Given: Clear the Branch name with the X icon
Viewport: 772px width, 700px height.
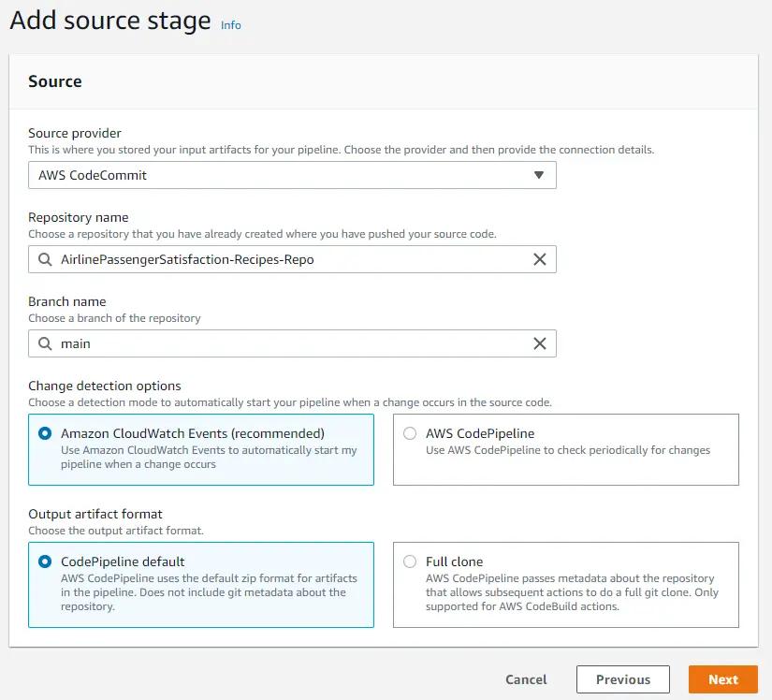Looking at the screenshot, I should coord(540,343).
